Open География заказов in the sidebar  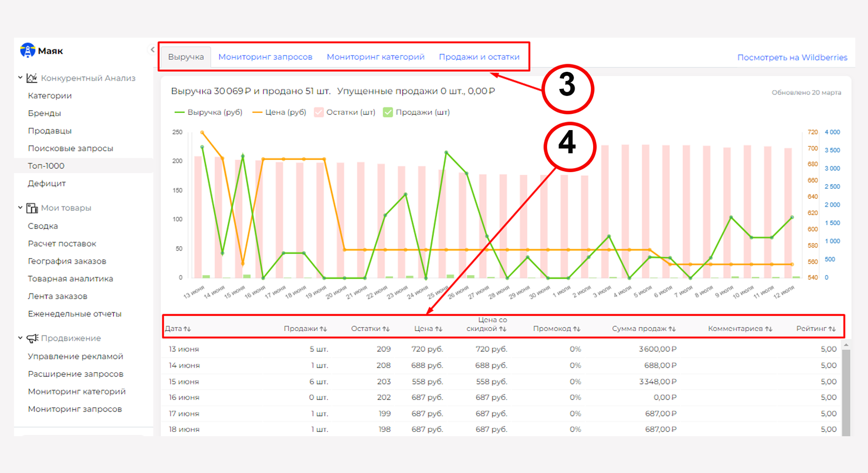click(x=67, y=261)
